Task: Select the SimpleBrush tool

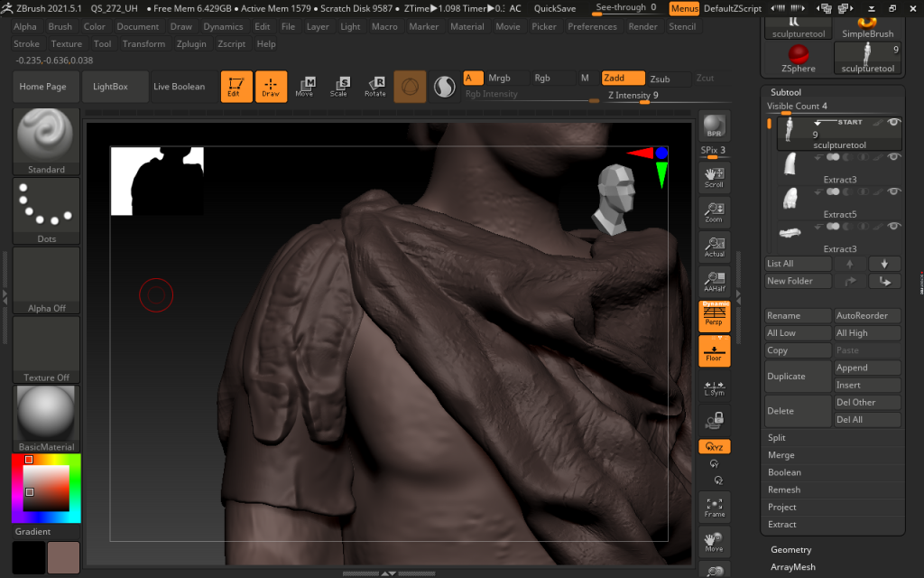Action: point(867,28)
